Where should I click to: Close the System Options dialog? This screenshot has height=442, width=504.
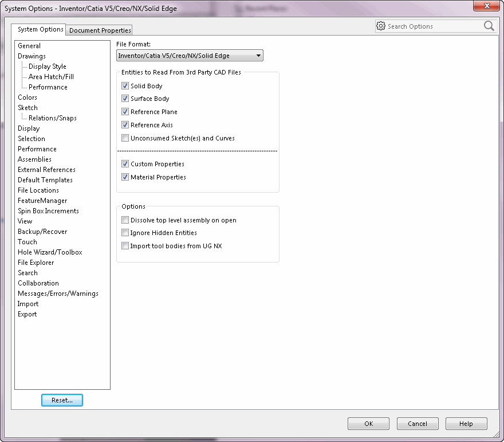pos(487,6)
